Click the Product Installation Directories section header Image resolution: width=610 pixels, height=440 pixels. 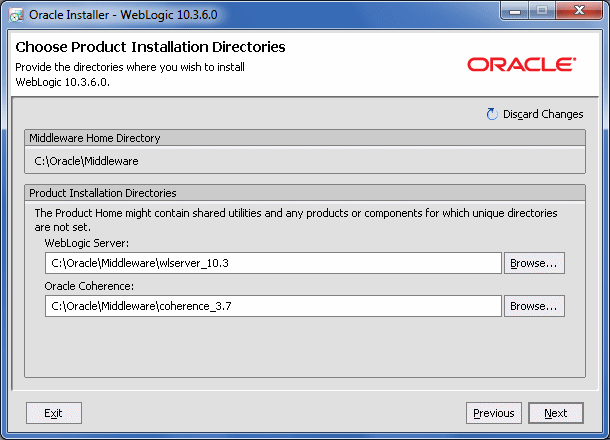(x=103, y=192)
